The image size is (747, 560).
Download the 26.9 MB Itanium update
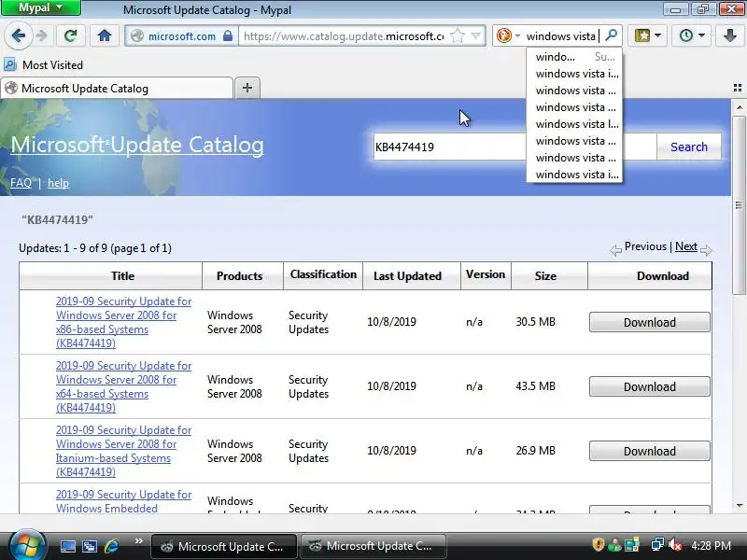(649, 451)
